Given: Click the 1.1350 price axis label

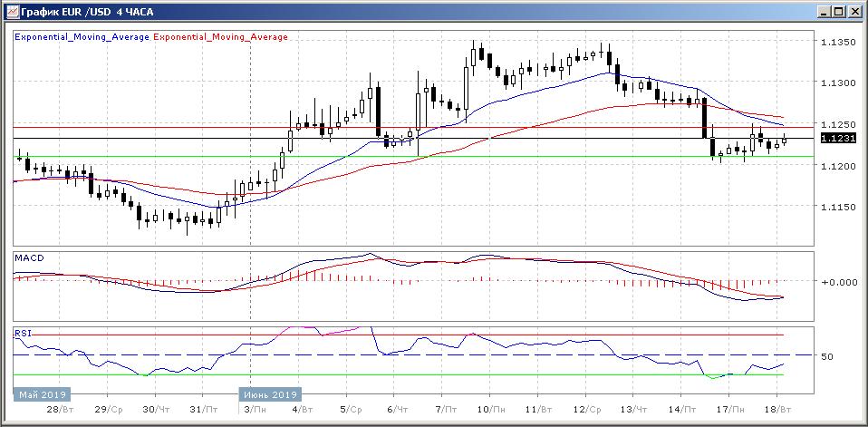Looking at the screenshot, I should coord(836,42).
